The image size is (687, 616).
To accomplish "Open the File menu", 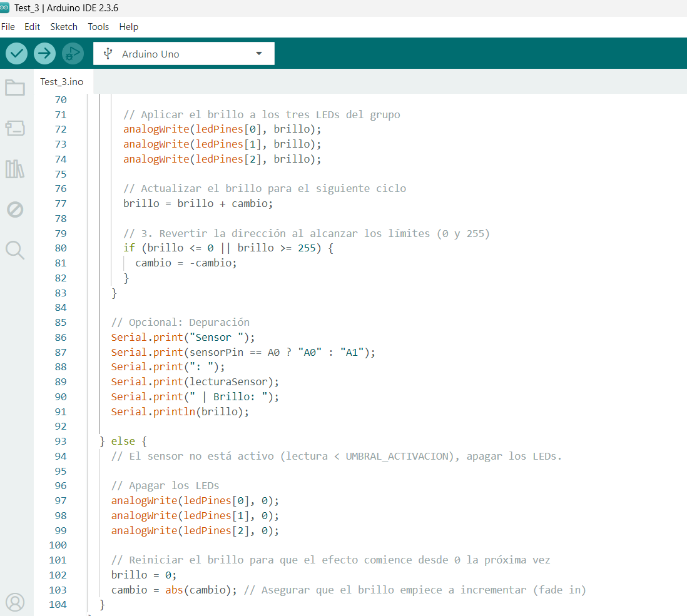I will pyautogui.click(x=8, y=27).
